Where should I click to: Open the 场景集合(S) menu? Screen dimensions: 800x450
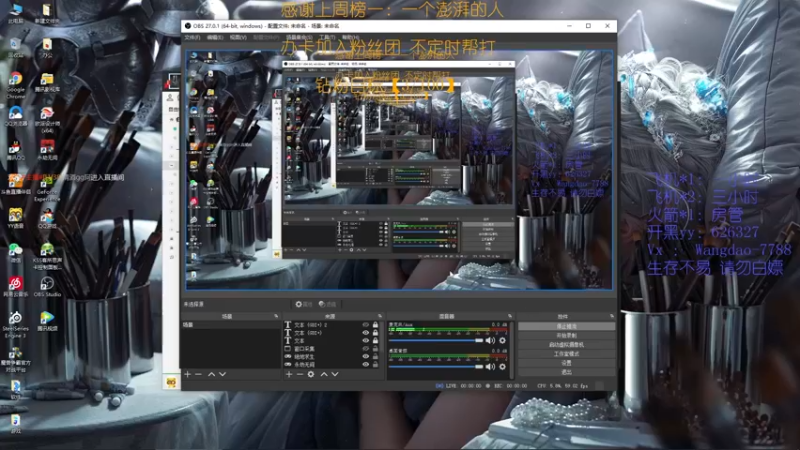pos(299,37)
